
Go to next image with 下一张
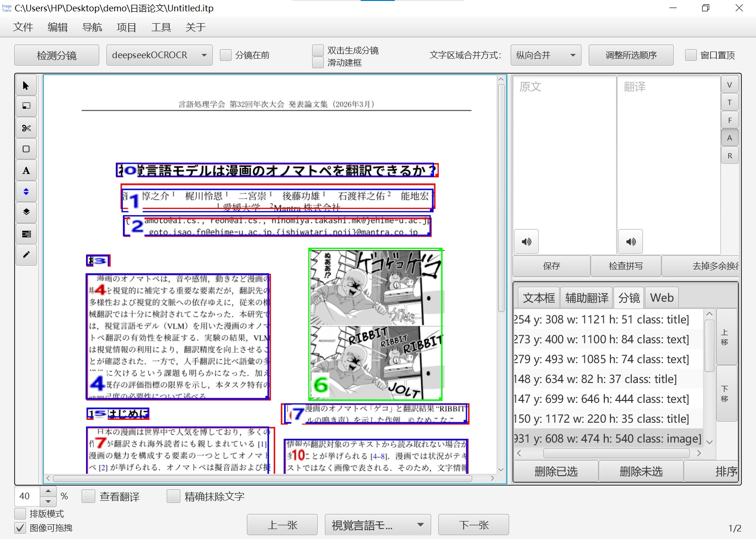click(x=474, y=525)
